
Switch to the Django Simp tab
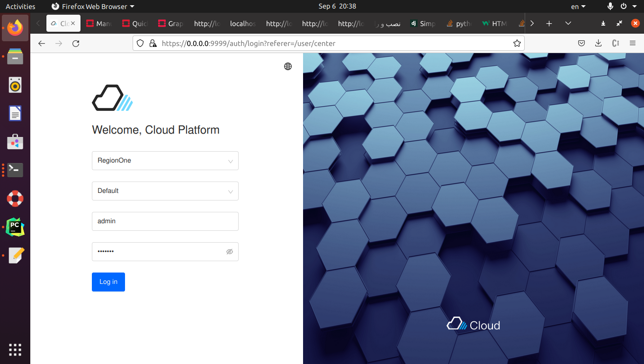[x=423, y=23]
